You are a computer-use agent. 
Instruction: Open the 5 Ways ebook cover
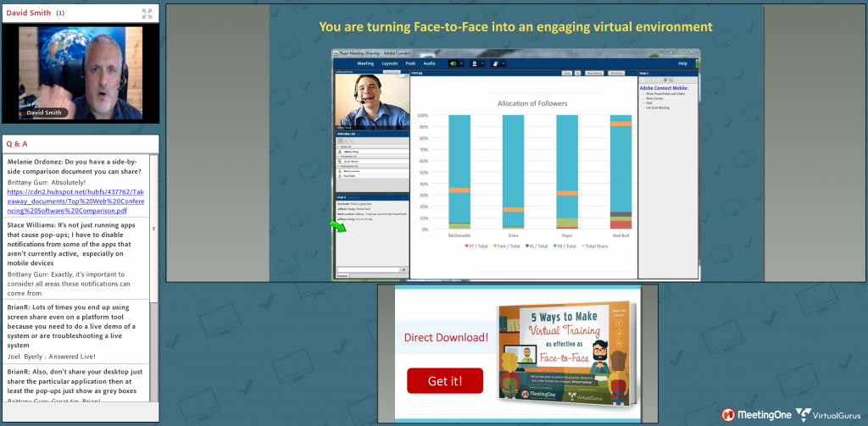[567, 354]
